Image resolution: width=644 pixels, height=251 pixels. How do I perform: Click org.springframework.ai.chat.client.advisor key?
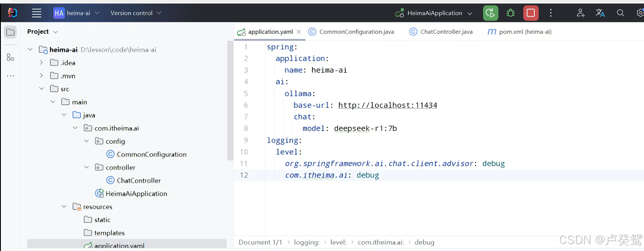tap(379, 164)
